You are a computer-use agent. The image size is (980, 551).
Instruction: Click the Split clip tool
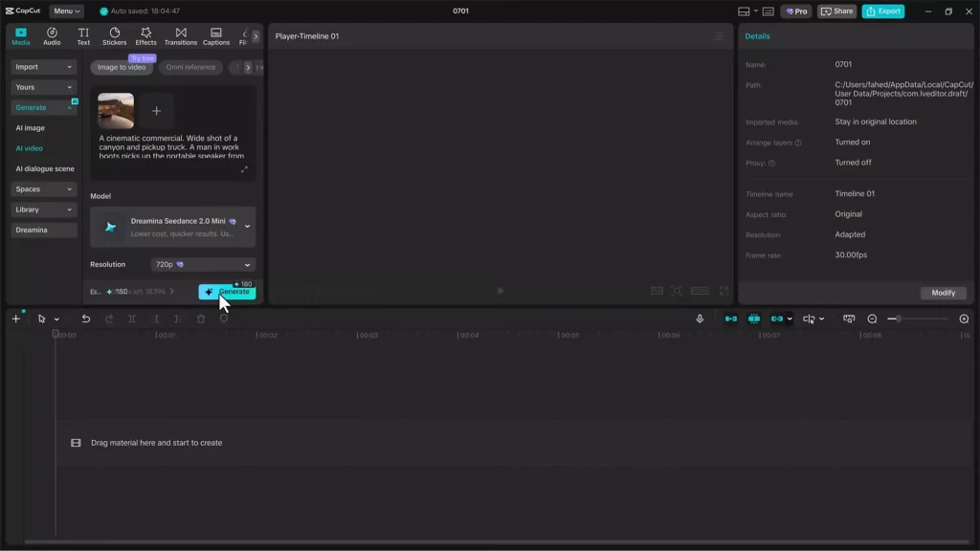pos(132,320)
